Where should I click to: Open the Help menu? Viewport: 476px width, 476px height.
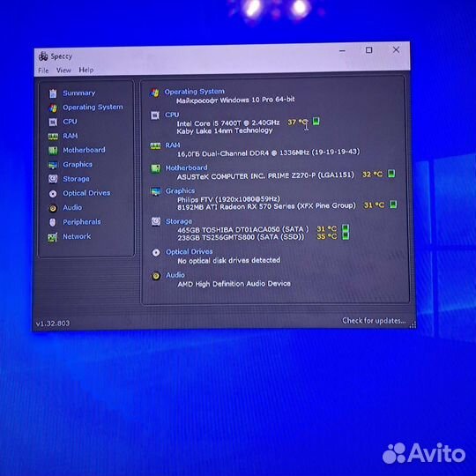pos(86,70)
